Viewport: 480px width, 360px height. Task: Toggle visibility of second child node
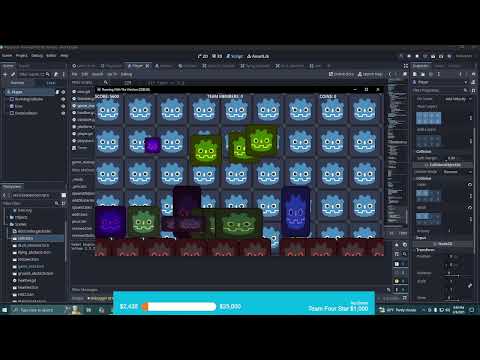(x=63, y=106)
